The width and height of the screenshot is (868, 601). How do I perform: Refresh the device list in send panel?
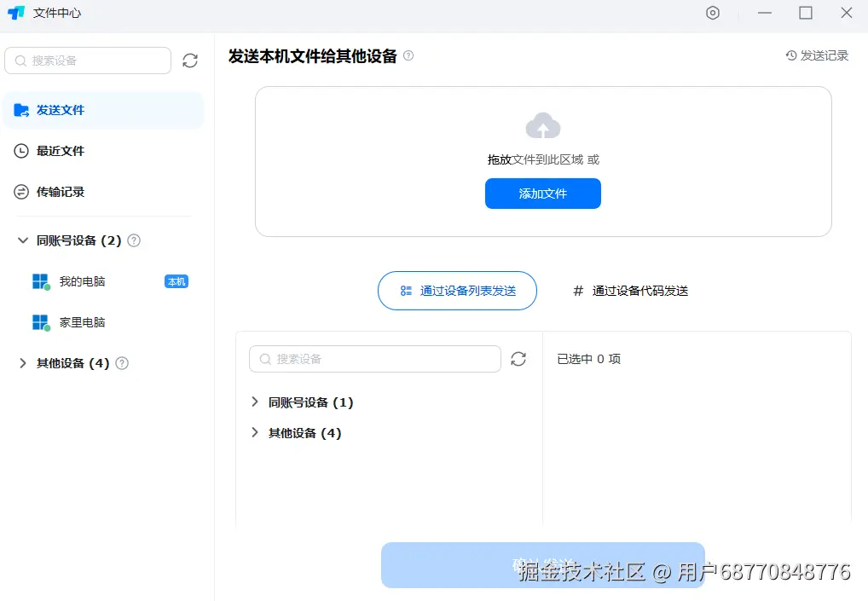(518, 359)
